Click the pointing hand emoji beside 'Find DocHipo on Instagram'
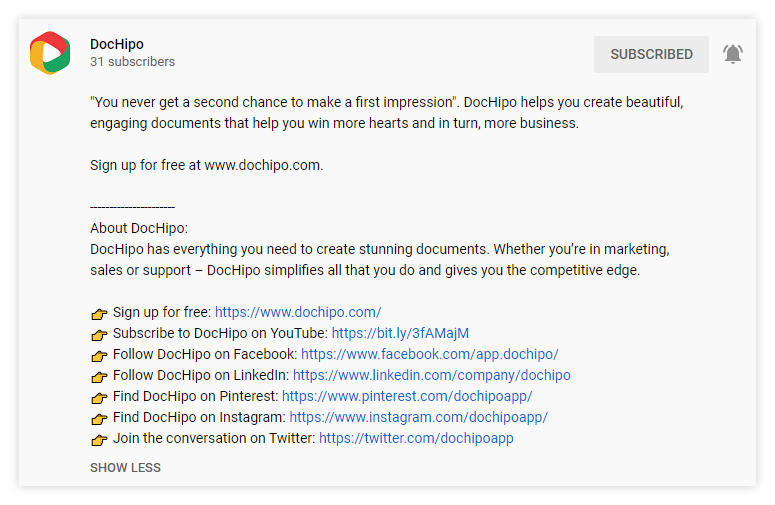 [99, 419]
